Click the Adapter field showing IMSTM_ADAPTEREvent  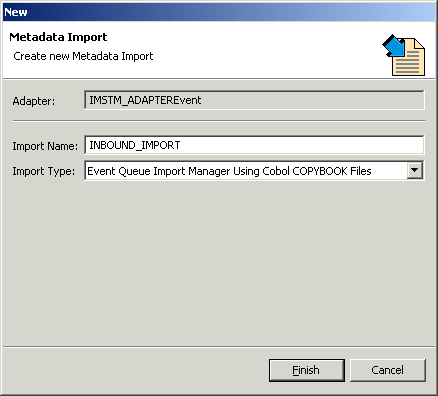[x=254, y=100]
